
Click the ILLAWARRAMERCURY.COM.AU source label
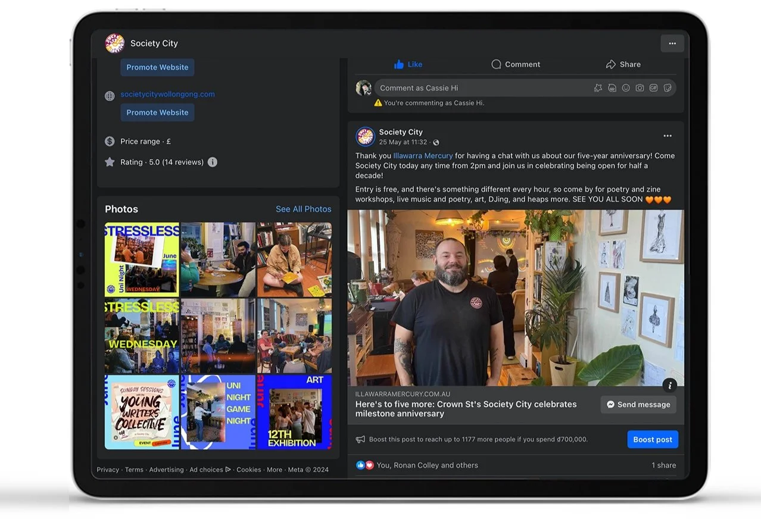coord(403,394)
